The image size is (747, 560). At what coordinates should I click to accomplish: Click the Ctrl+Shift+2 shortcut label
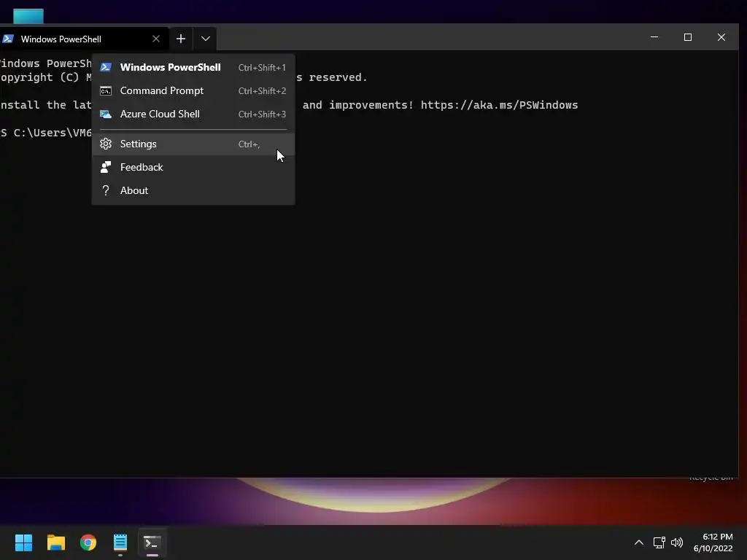point(262,91)
